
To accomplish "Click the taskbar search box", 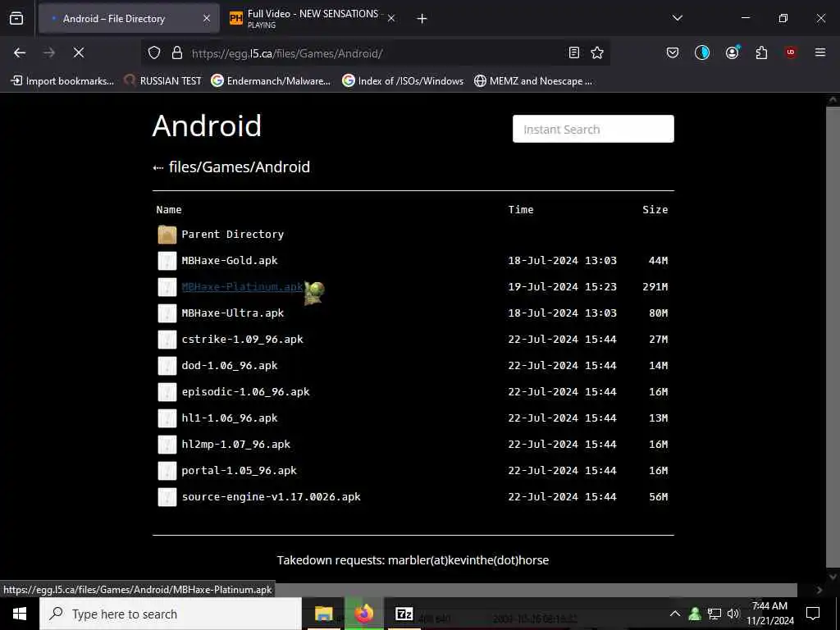I will click(171, 614).
